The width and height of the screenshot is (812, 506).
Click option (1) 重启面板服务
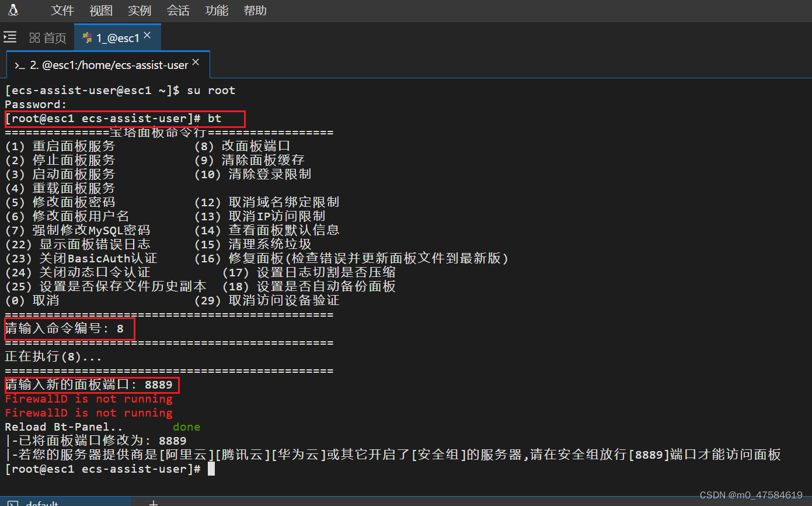(60, 146)
